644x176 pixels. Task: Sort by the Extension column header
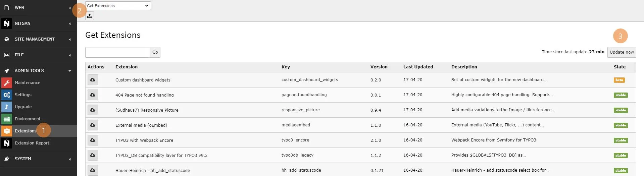[127, 67]
